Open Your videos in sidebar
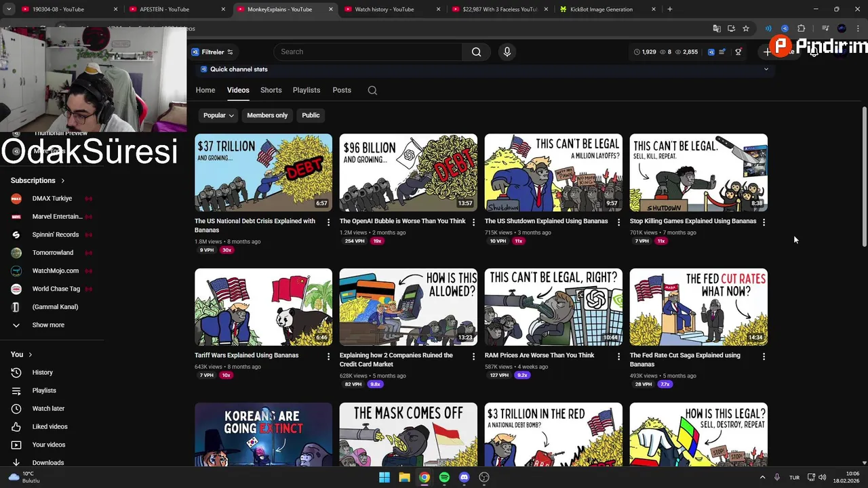 [x=49, y=445]
